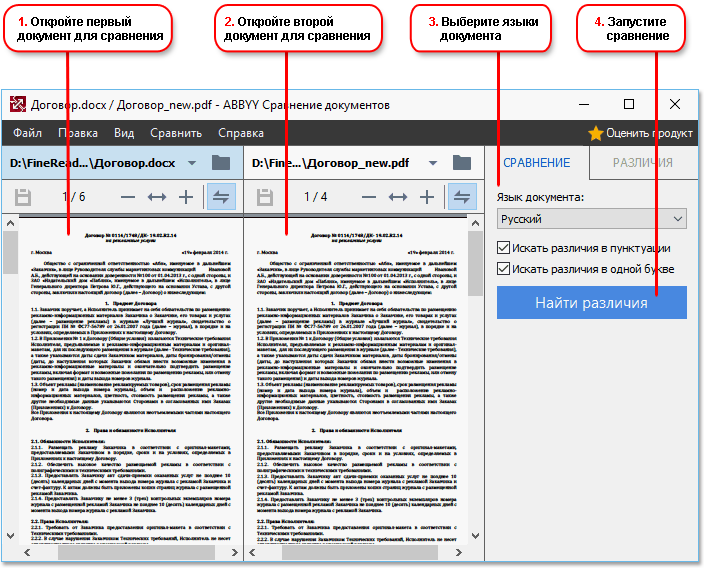Click right pane horizontal scroll right arrow
The width and height of the screenshot is (710, 575).
[x=459, y=552]
